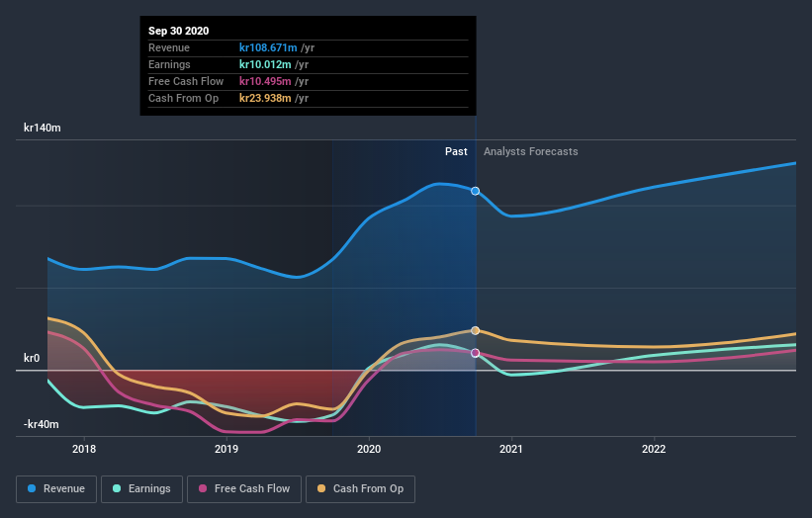
Task: Click the 2022 x-axis label
Action: pos(654,449)
